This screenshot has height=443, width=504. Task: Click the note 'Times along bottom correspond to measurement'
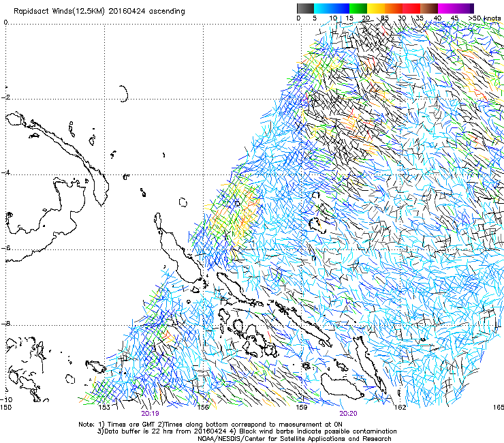pos(242,425)
